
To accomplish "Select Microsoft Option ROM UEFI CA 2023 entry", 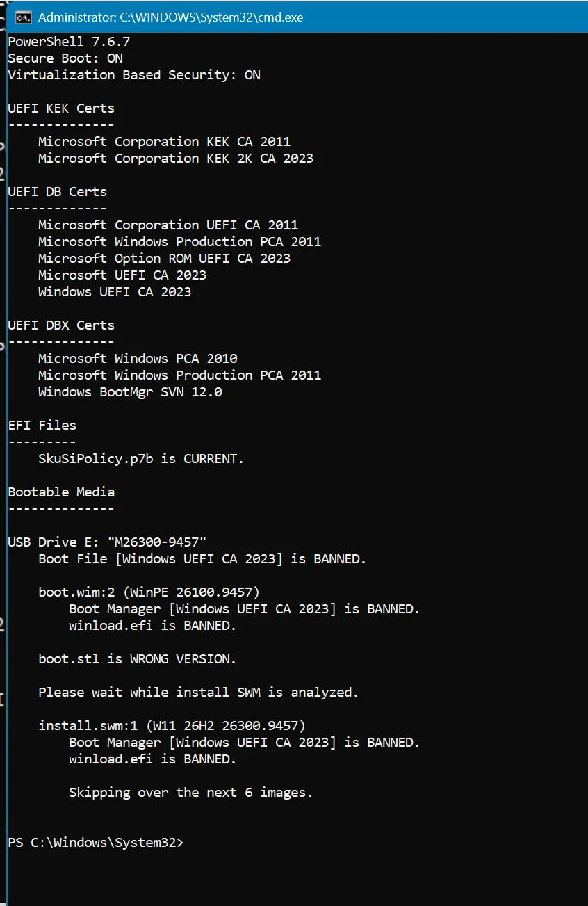I will [165, 258].
